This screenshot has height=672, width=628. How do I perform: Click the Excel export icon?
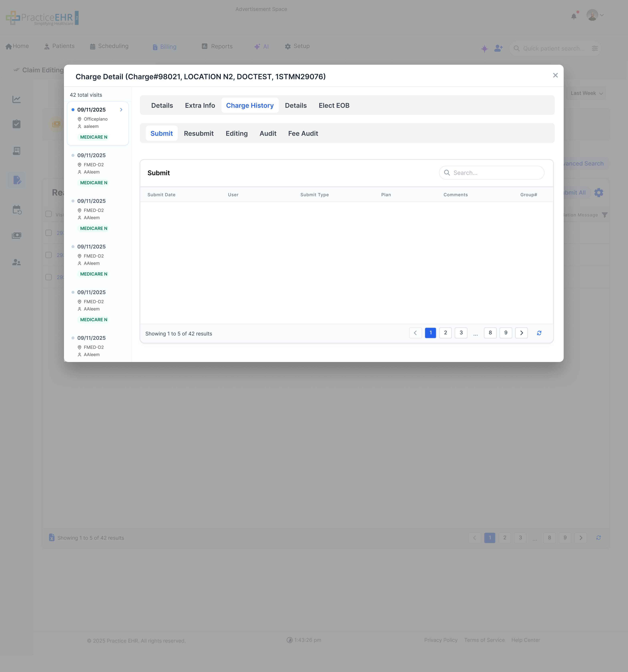coord(52,538)
